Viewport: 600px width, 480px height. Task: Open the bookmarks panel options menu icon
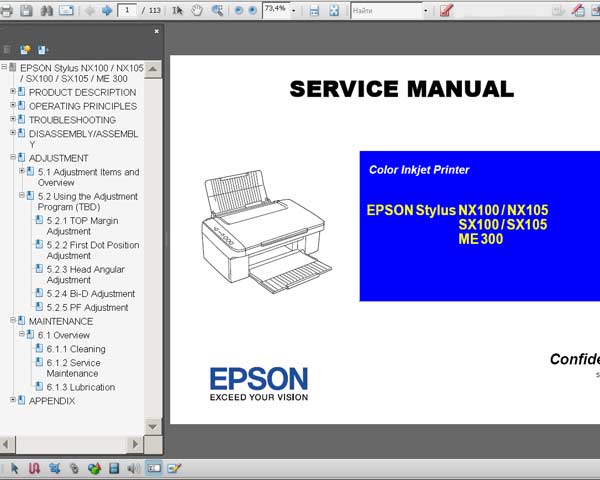[43, 50]
